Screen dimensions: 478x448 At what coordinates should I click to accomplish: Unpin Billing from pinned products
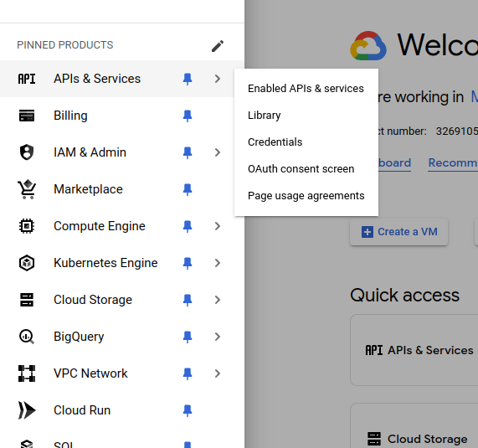(188, 116)
